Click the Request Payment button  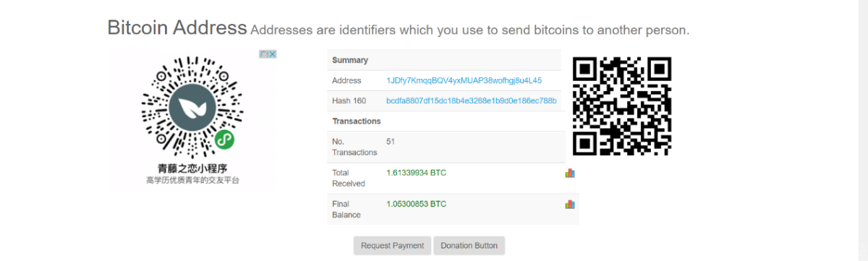click(392, 246)
